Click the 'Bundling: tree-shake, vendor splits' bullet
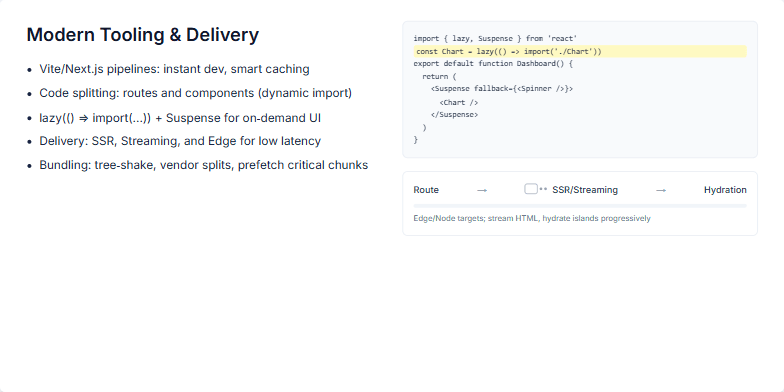This screenshot has width=784, height=392. click(204, 165)
